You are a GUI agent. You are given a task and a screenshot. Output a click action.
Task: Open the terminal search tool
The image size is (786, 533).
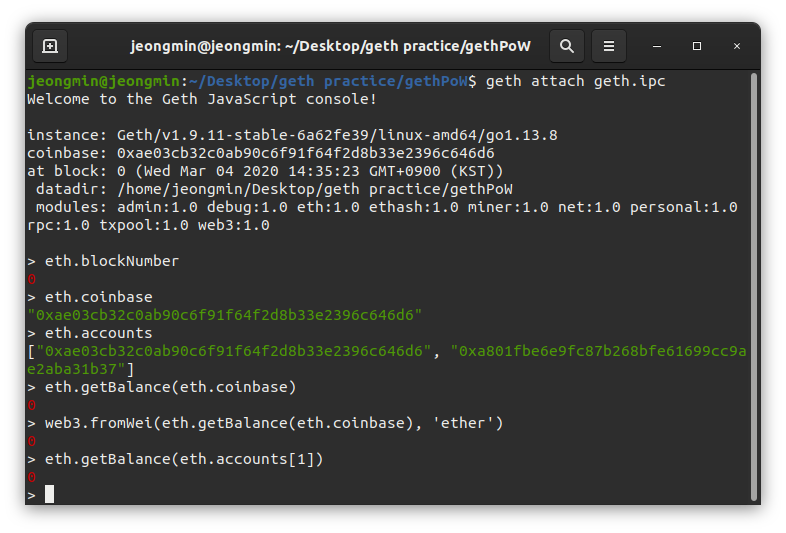click(566, 46)
